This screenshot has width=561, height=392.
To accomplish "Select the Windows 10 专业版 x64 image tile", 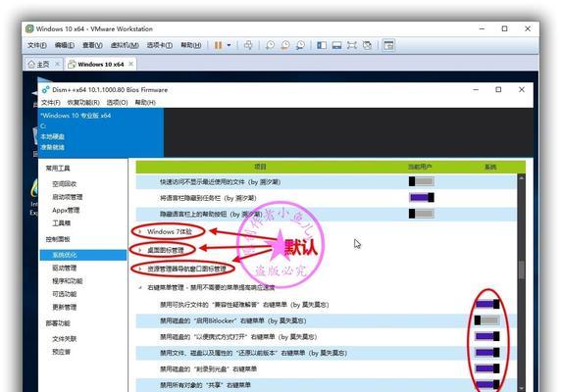I will (x=101, y=132).
